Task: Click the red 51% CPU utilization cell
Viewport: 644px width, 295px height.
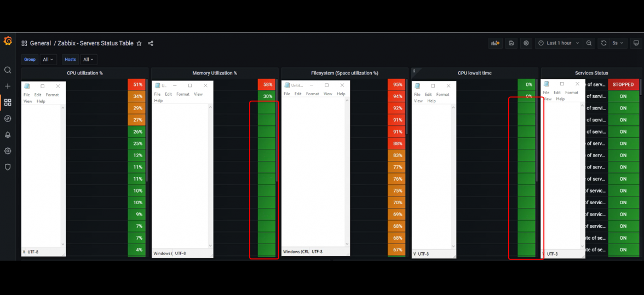Action: [x=136, y=84]
